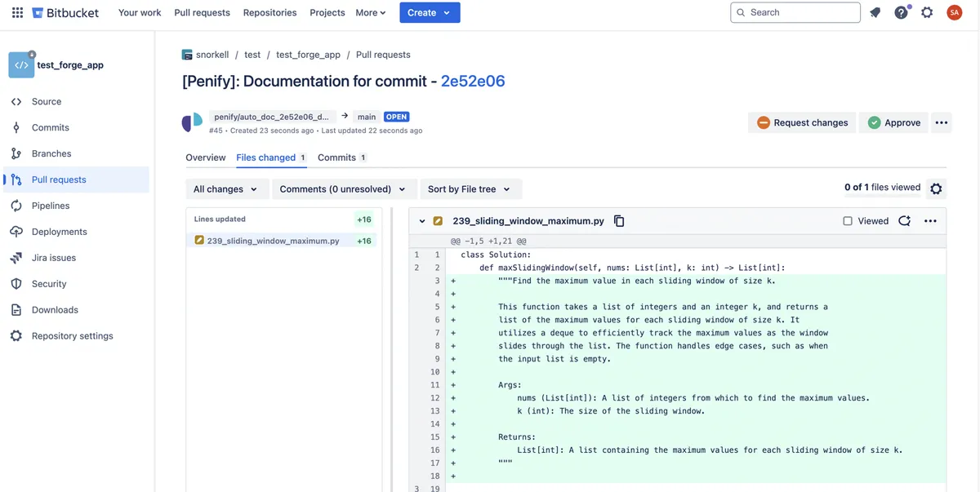Select the Files changed tab
Viewport: 980px width, 492px height.
[x=271, y=157]
